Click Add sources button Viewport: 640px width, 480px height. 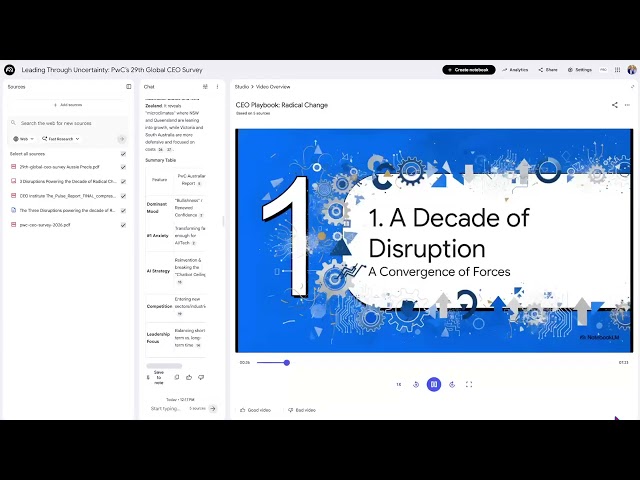68,105
